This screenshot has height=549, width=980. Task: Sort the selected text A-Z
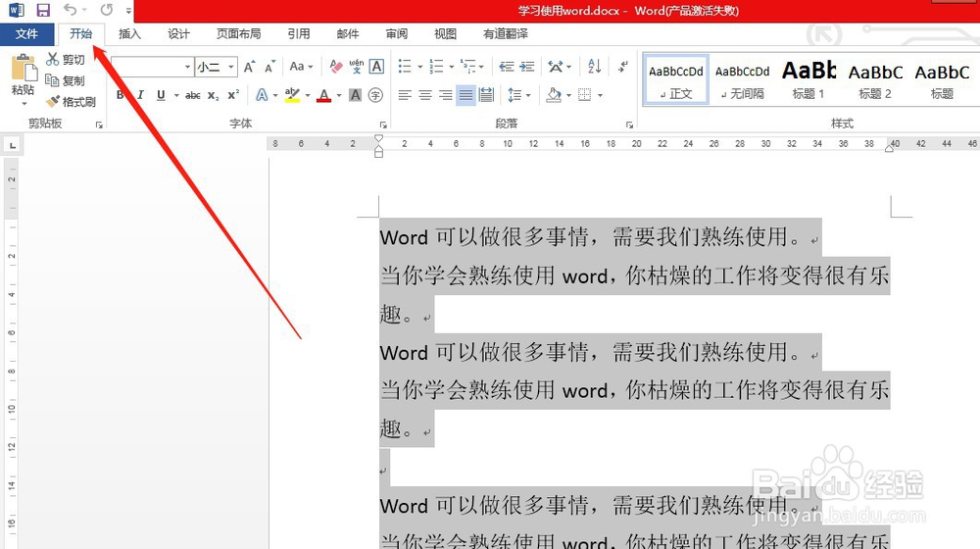pos(595,67)
